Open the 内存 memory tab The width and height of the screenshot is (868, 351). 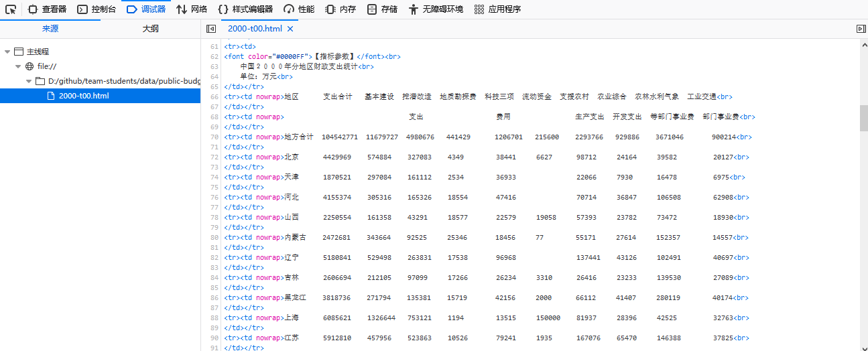340,9
